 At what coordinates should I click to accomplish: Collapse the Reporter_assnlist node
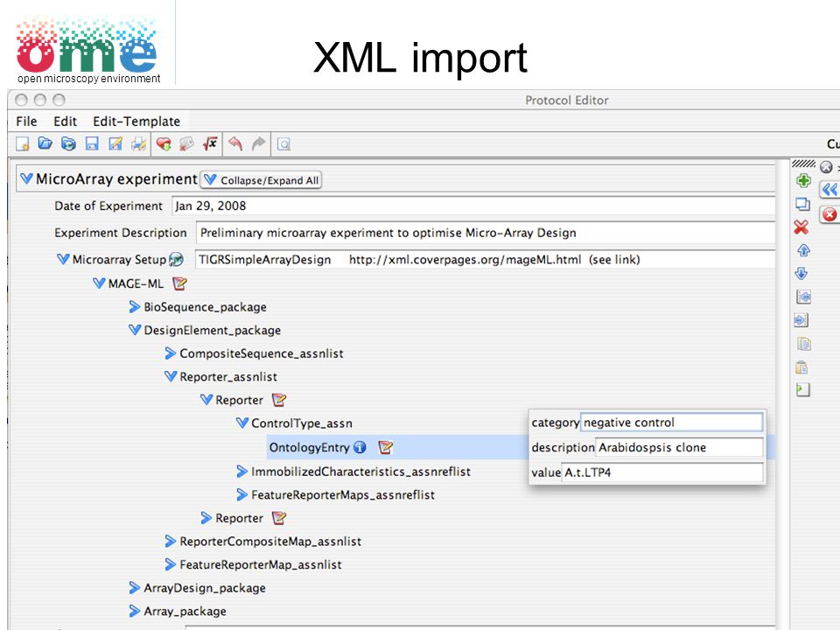[x=171, y=376]
